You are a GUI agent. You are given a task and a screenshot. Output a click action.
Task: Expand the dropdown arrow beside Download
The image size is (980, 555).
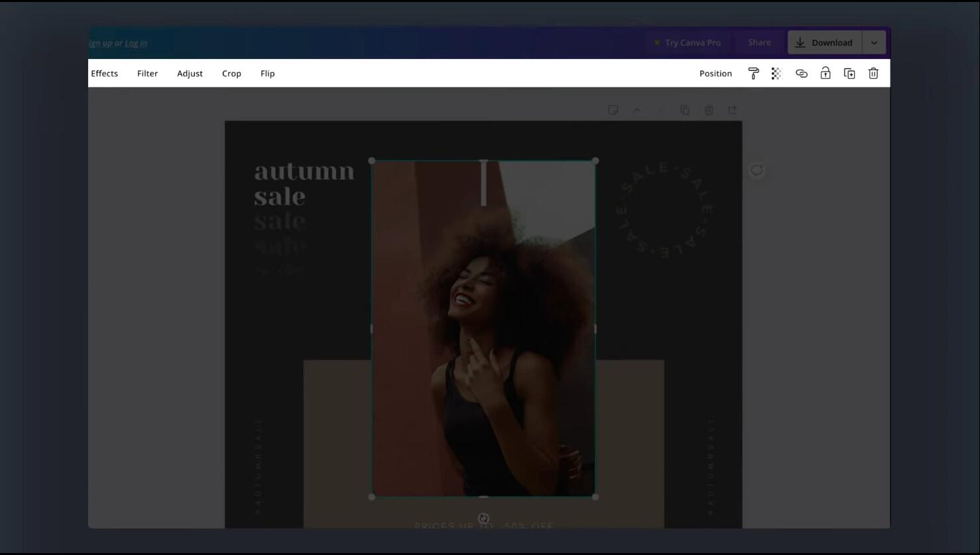click(874, 42)
